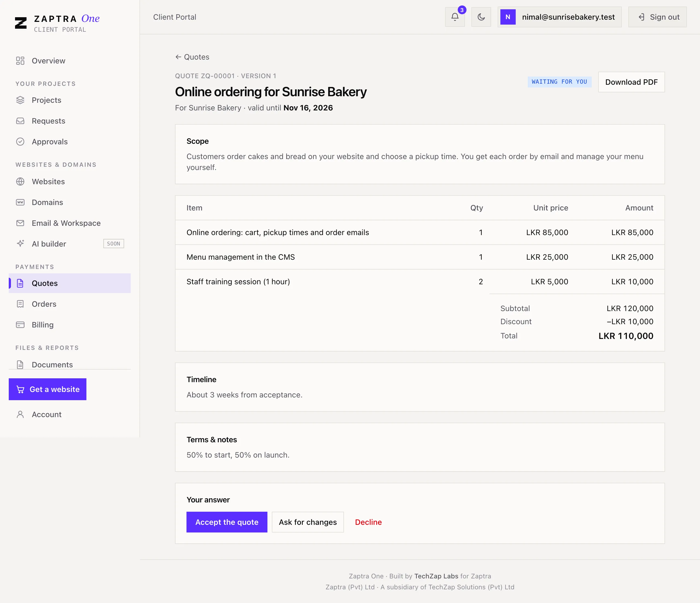Click Get a website button
The width and height of the screenshot is (700, 603).
click(x=48, y=389)
